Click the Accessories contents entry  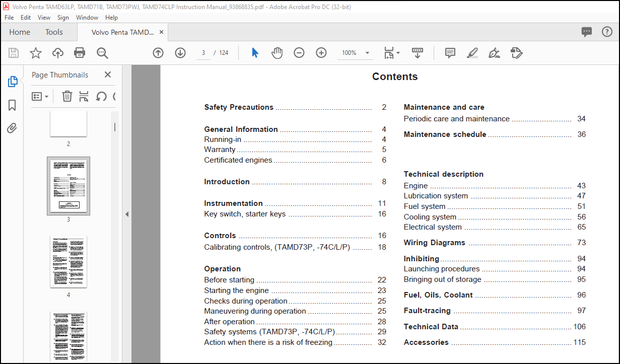[x=495, y=342]
